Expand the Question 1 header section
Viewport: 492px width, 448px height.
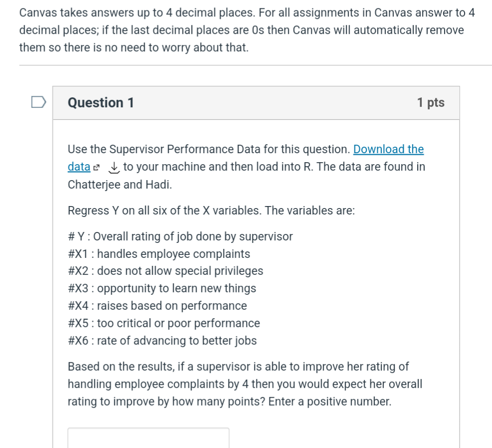[x=255, y=103]
